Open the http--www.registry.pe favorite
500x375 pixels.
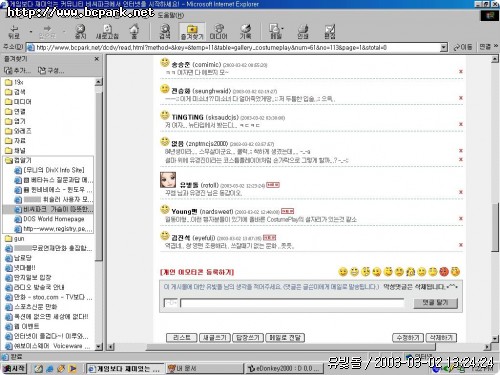coord(53,229)
